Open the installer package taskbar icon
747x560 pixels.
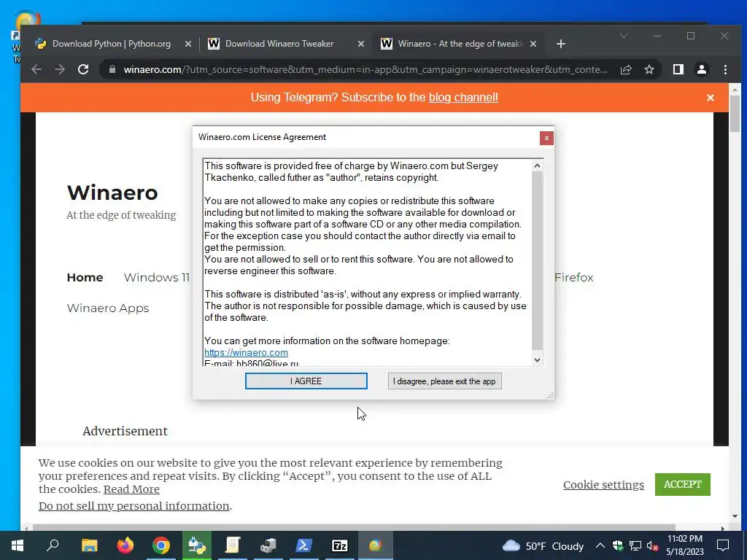(x=268, y=545)
